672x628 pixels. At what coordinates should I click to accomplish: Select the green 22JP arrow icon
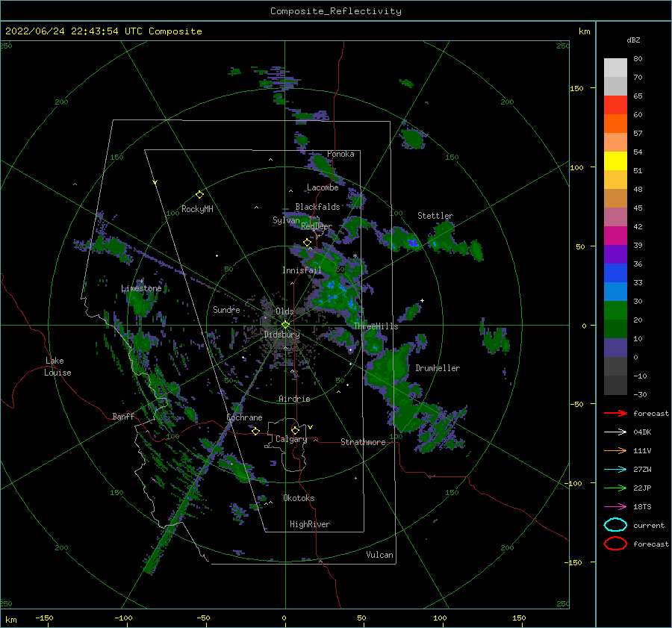[x=615, y=488]
